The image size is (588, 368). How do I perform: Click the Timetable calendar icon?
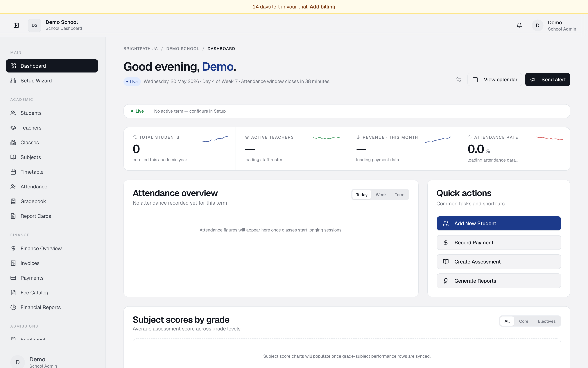pyautogui.click(x=13, y=172)
